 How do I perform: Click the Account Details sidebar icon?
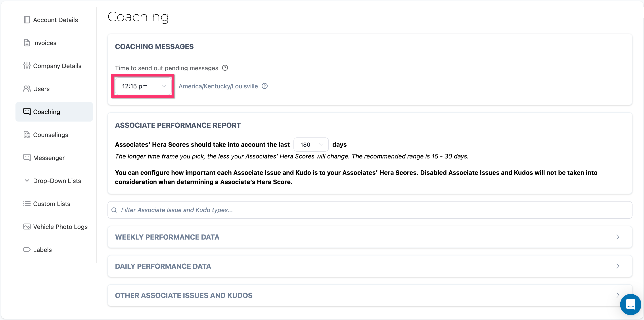pyautogui.click(x=27, y=20)
